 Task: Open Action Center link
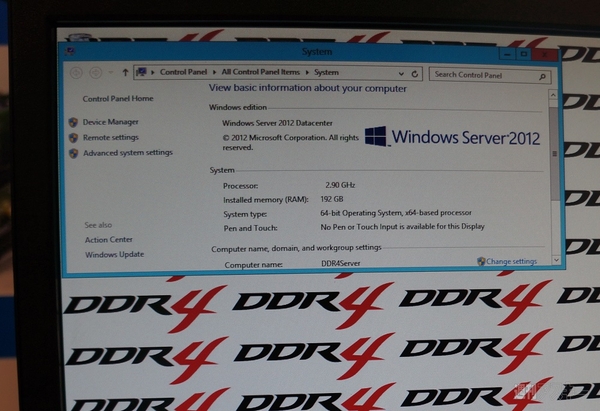point(109,240)
